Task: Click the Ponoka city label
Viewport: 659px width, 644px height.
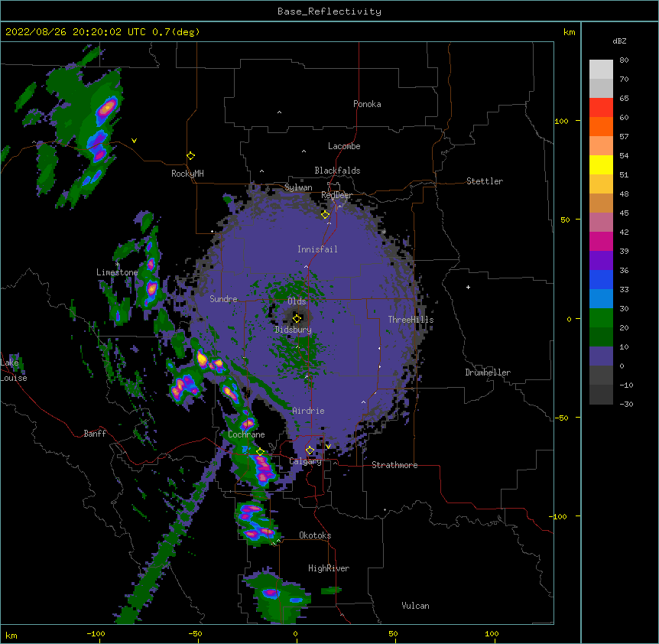Action: (367, 104)
